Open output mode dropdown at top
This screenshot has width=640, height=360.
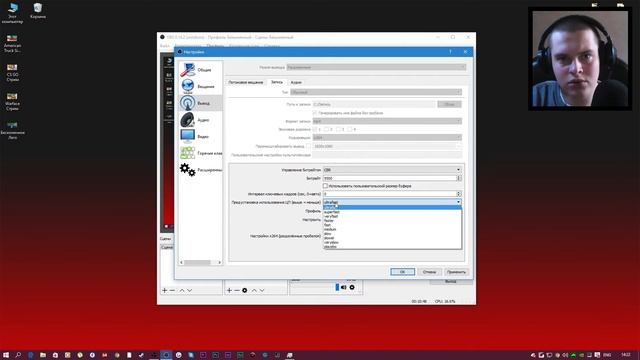click(376, 67)
